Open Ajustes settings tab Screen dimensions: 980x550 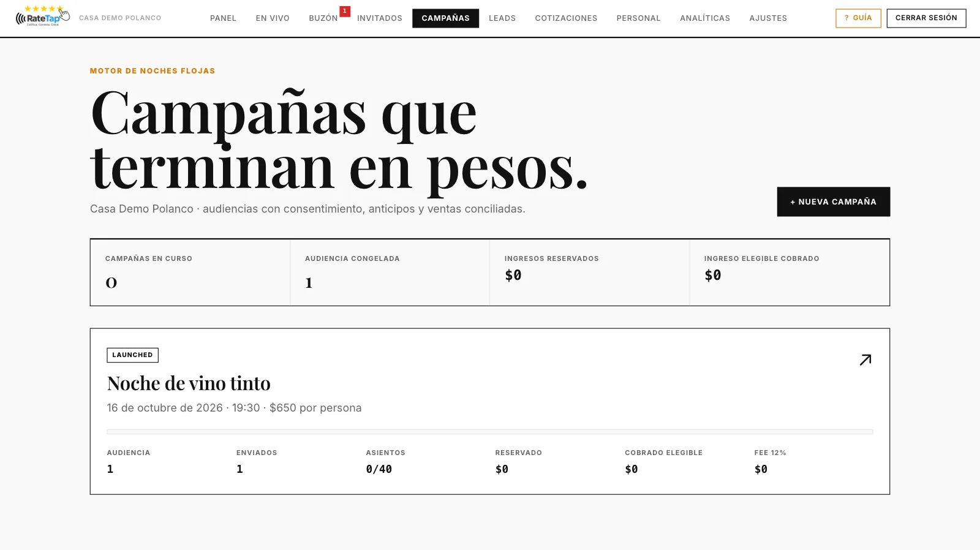point(768,18)
